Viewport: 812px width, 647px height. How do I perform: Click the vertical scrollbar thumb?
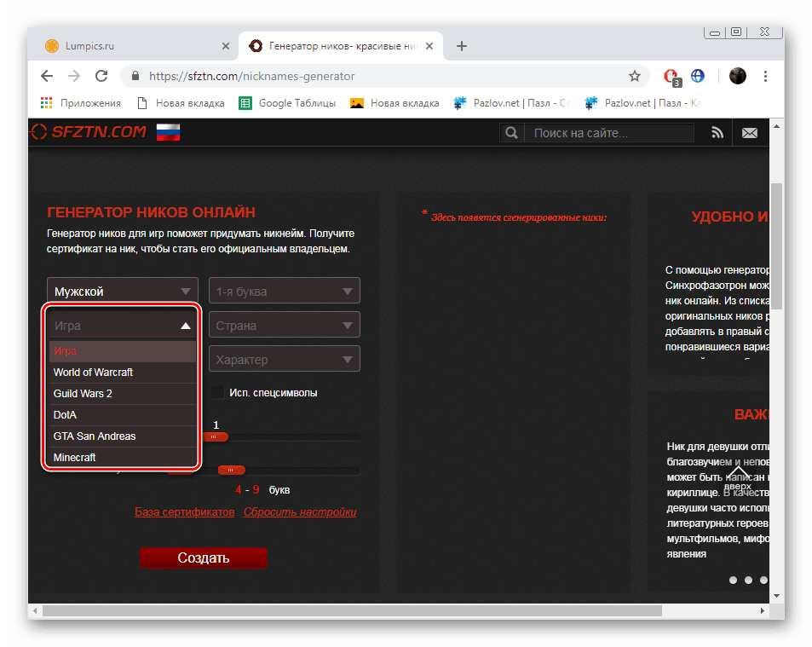tap(776, 246)
